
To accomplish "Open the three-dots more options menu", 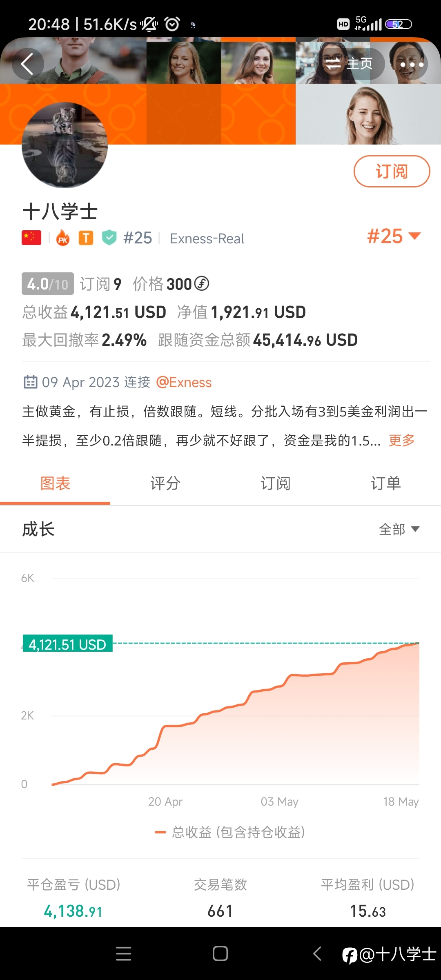I will coord(412,64).
